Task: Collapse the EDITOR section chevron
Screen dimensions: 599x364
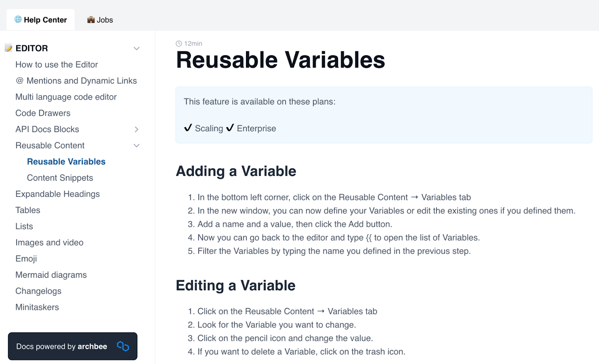Action: coord(136,48)
